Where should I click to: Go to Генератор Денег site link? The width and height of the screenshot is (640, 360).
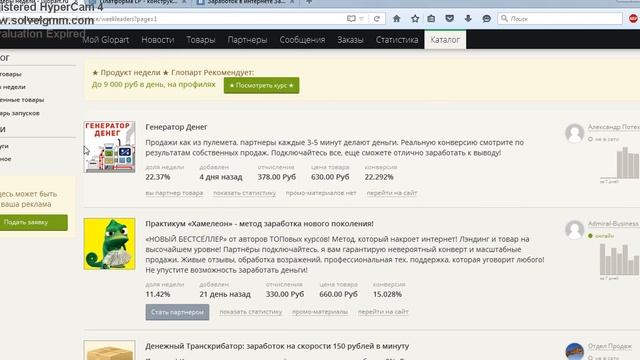[x=392, y=193]
